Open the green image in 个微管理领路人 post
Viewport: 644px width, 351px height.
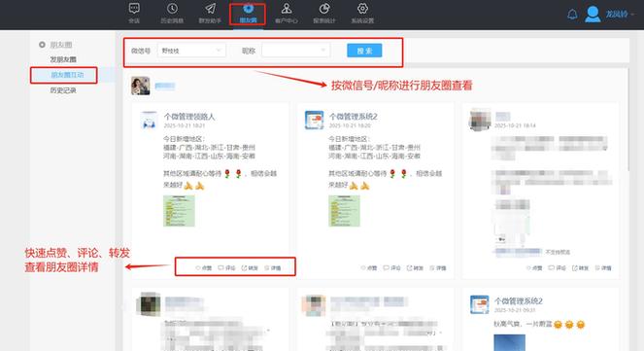click(x=179, y=211)
